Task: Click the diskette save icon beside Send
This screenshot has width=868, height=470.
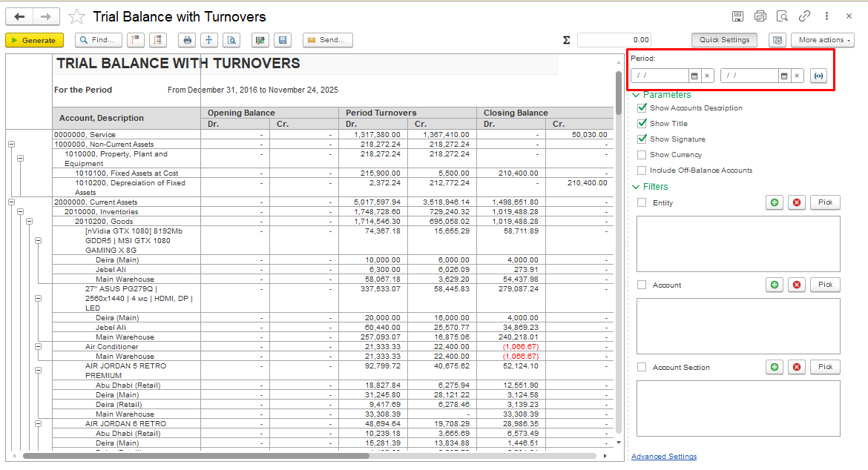Action: coord(282,40)
